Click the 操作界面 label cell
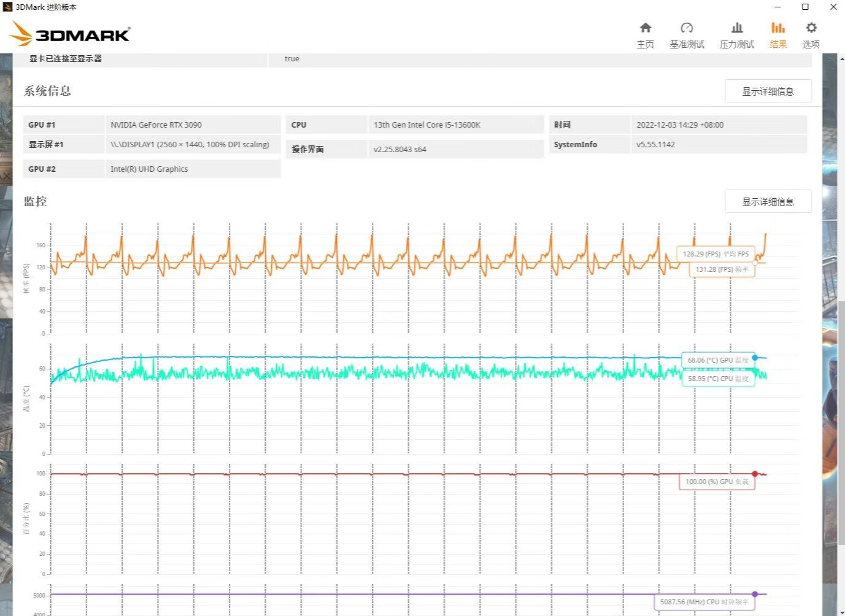Image resolution: width=845 pixels, height=616 pixels. pos(326,149)
